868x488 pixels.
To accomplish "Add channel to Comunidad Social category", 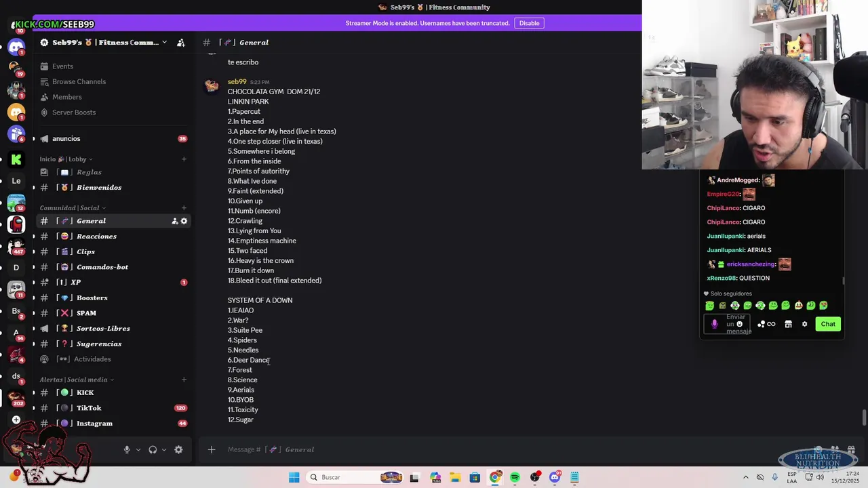I will pyautogui.click(x=184, y=208).
